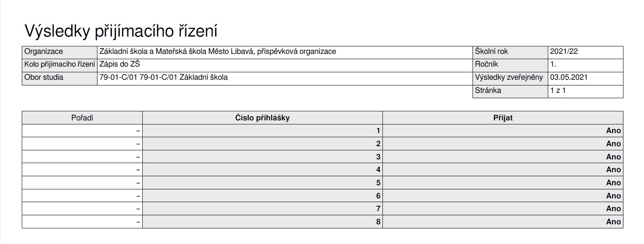Click the Pořadí column header

pyautogui.click(x=82, y=118)
